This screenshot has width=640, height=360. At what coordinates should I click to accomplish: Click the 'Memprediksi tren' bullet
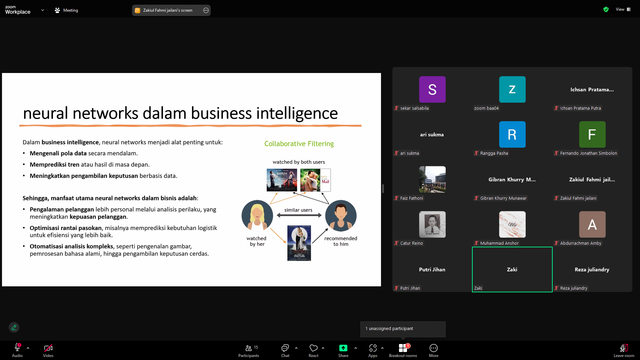click(x=89, y=164)
